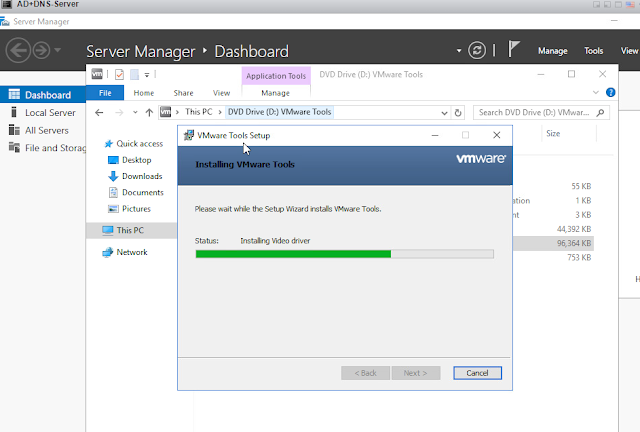Refresh the Server Manager dashboard
Screen dimensions: 640x432
(x=477, y=51)
